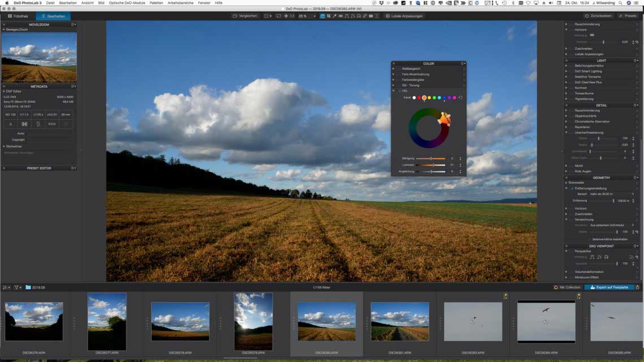Reset the HSL channel with reset arrow

pyautogui.click(x=460, y=98)
